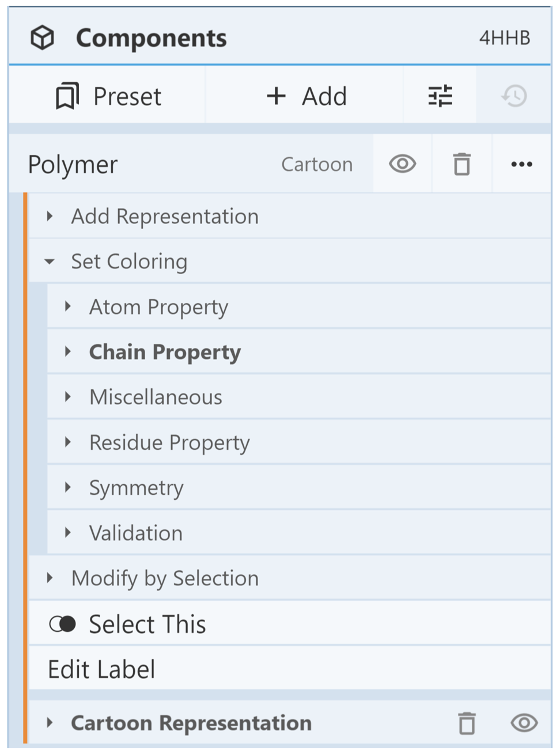Expand the Symmetry coloring group
This screenshot has height=754, width=560.
coord(136,488)
